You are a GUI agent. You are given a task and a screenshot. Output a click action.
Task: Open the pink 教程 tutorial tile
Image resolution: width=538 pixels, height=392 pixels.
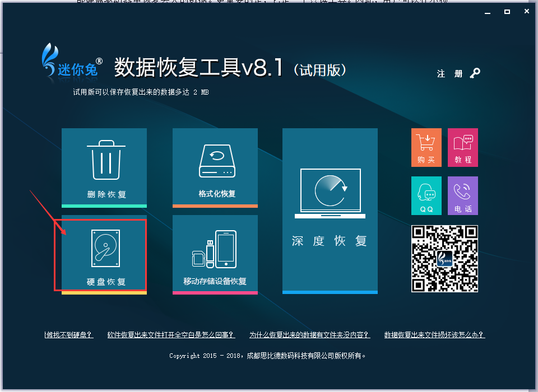(463, 147)
